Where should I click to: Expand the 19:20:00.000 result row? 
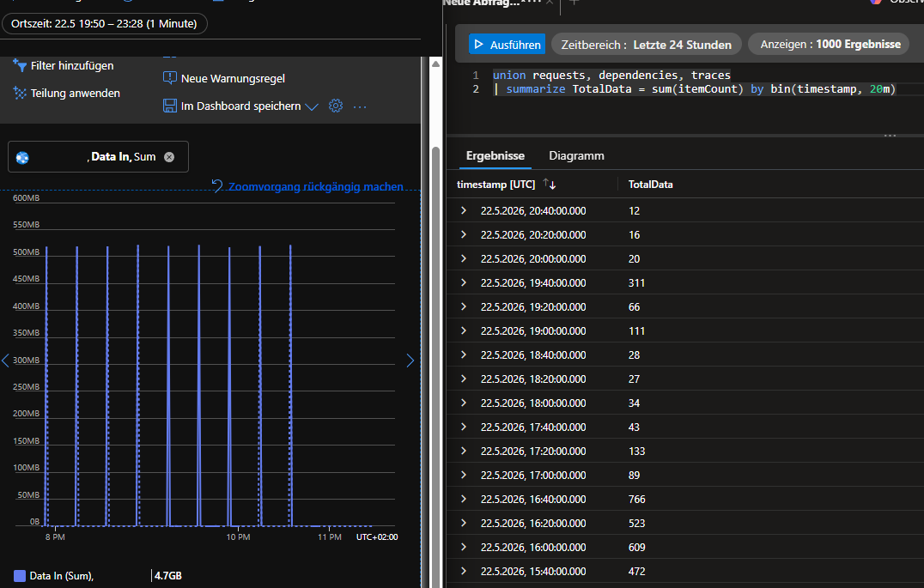tap(464, 307)
